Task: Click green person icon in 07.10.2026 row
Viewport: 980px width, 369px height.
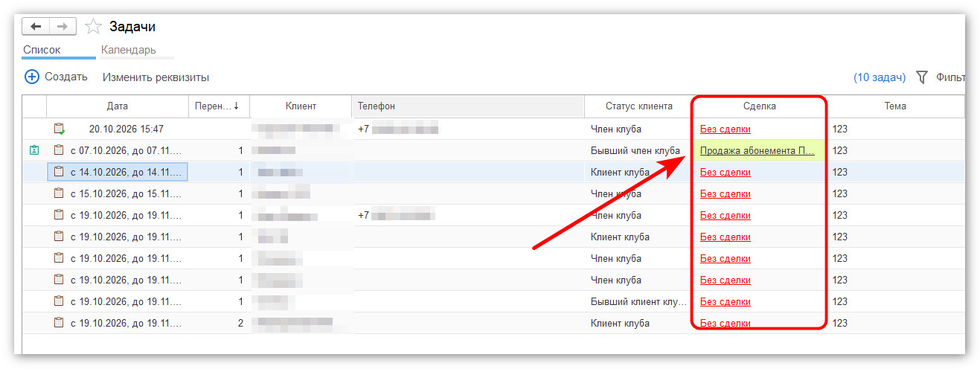Action: (33, 150)
